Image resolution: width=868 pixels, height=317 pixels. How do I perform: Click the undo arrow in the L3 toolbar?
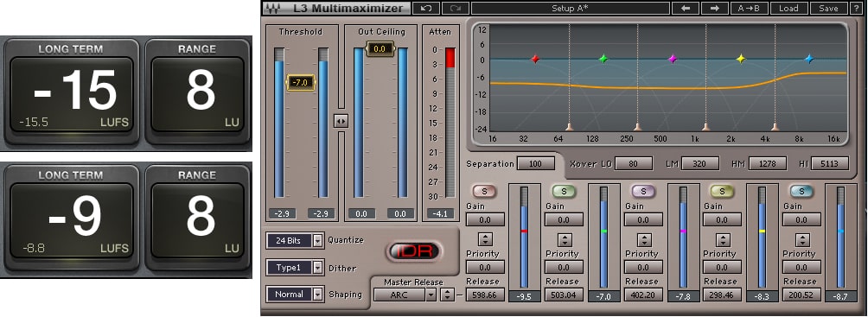tap(425, 9)
